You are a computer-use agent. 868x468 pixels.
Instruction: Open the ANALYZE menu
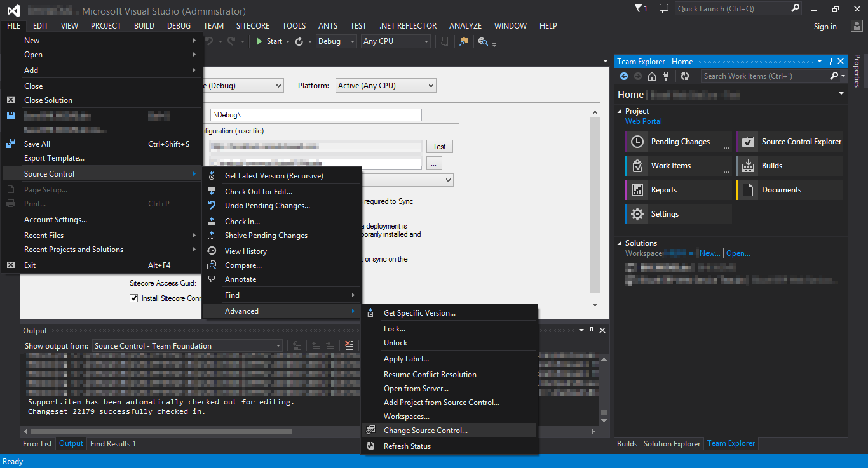click(465, 26)
